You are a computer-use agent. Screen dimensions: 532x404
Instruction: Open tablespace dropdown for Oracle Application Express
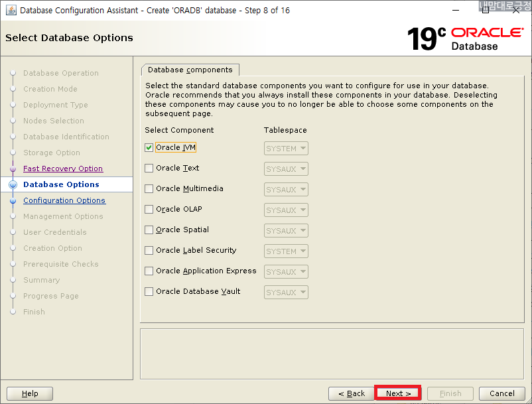pyautogui.click(x=286, y=272)
